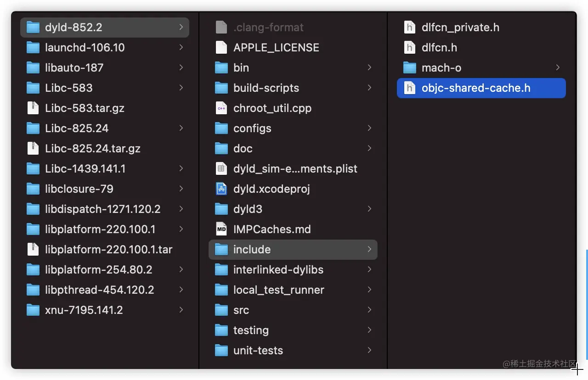Image resolution: width=588 pixels, height=380 pixels.
Task: Click the dlfcn_private.h header file icon
Action: click(x=409, y=27)
